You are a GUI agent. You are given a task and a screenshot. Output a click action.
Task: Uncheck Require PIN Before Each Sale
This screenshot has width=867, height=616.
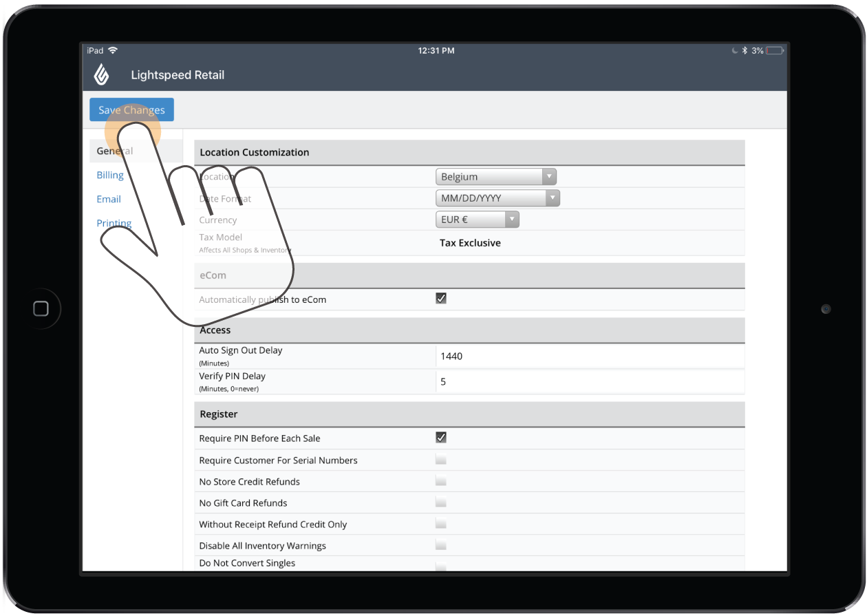441,437
